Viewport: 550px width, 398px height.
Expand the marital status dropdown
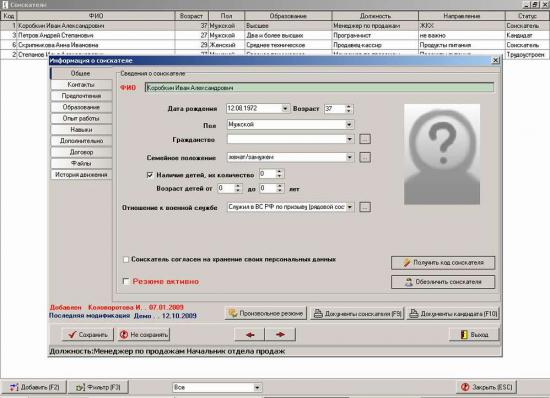(x=349, y=157)
